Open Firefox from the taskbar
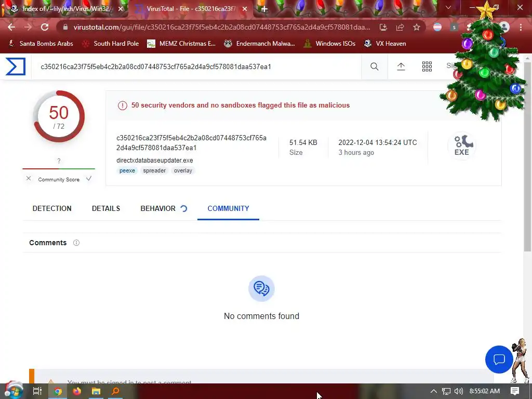Viewport: 532px width, 399px height. pos(77,391)
